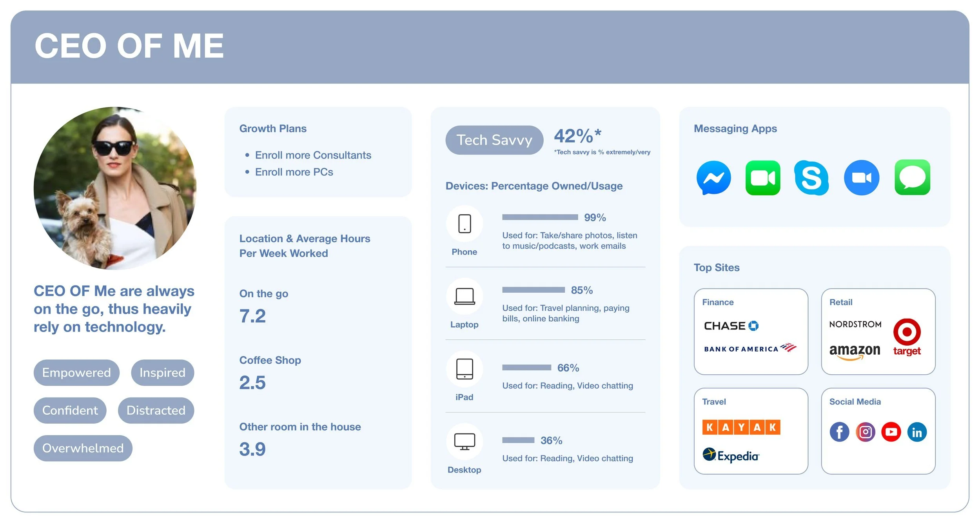Click the Laptop device icon

pos(465,296)
